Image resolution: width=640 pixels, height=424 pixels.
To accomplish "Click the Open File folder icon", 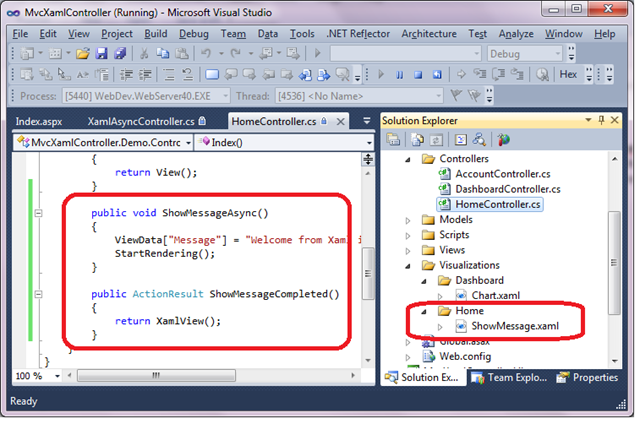I will click(x=81, y=54).
